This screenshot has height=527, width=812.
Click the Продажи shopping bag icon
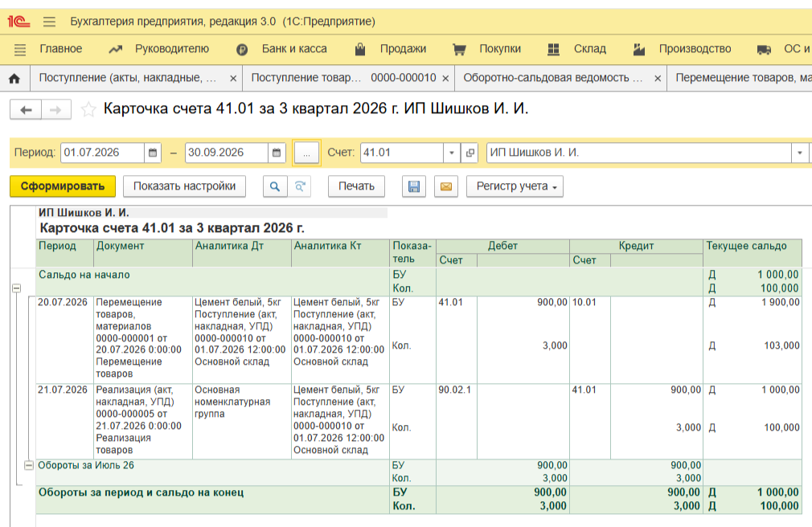point(360,49)
